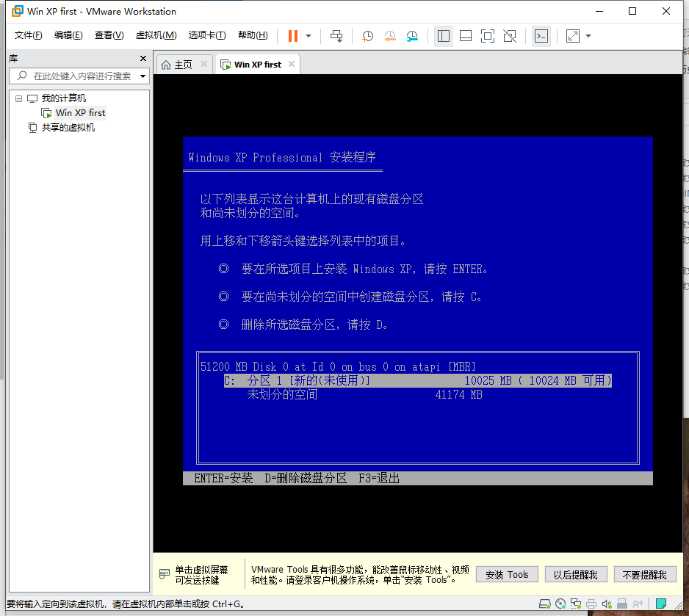This screenshot has height=616, width=689.
Task: Click the teal message log note icon
Action: 660,604
